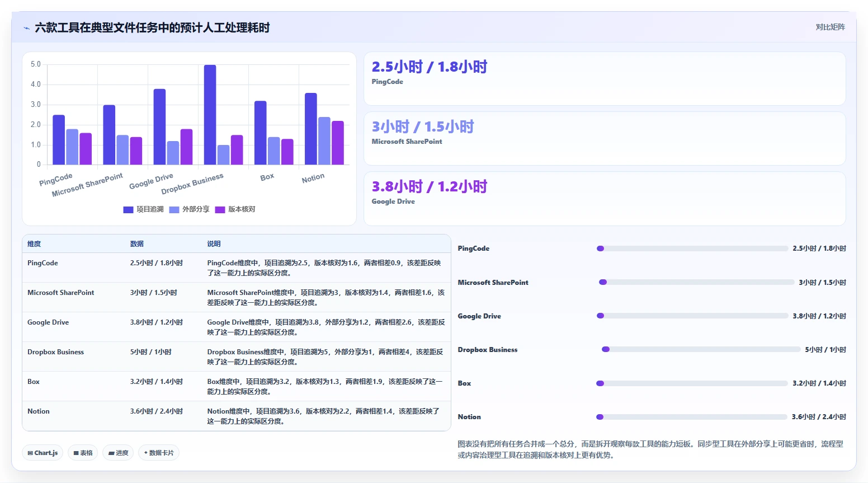Screen dimensions: 868x483
Task: Toggle the 项目追溯 legend item
Action: pyautogui.click(x=143, y=209)
